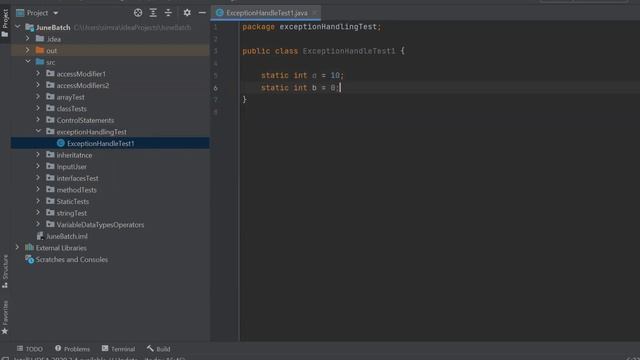The width and height of the screenshot is (640, 360).
Task: Click the Project vertical tool window tab
Action: pos(5,23)
